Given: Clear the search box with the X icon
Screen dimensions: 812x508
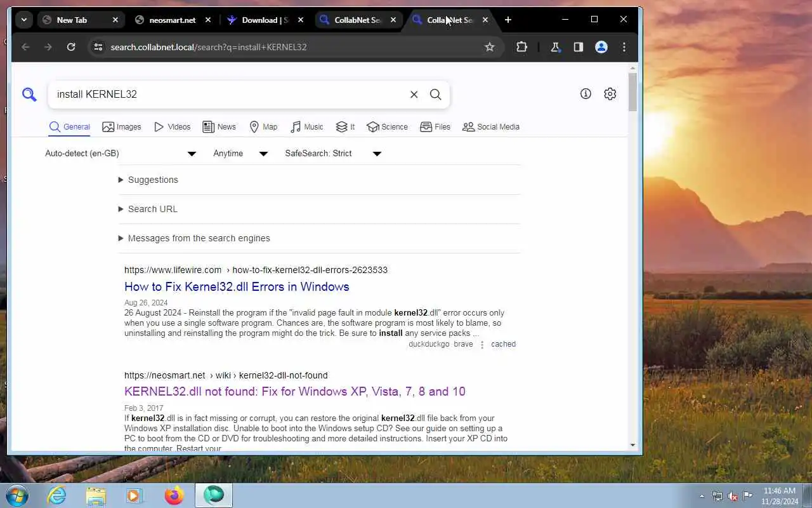Looking at the screenshot, I should pyautogui.click(x=414, y=94).
